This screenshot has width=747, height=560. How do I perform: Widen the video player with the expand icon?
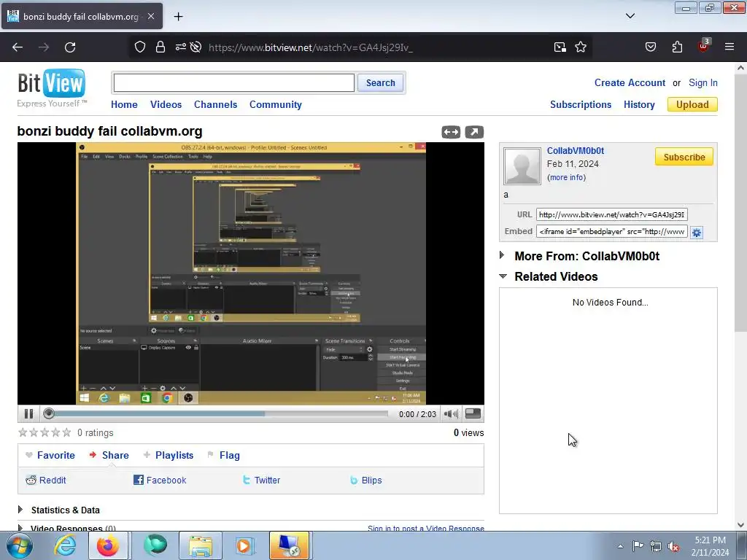(x=451, y=132)
